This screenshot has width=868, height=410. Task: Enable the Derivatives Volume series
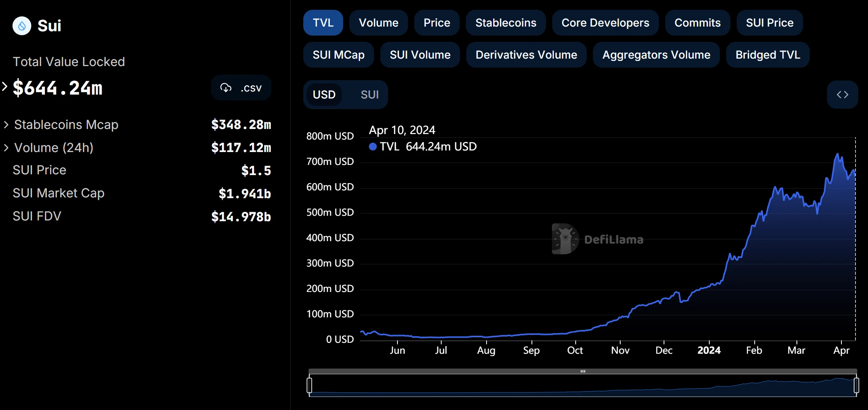pos(526,55)
